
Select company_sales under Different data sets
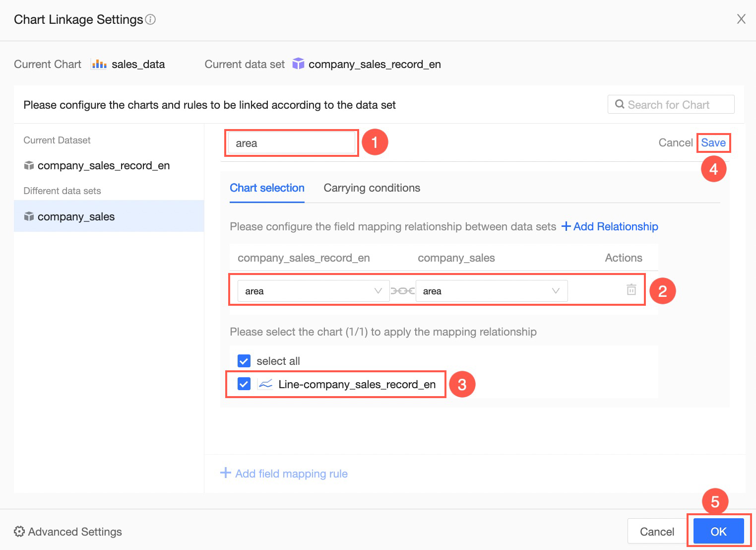point(76,216)
